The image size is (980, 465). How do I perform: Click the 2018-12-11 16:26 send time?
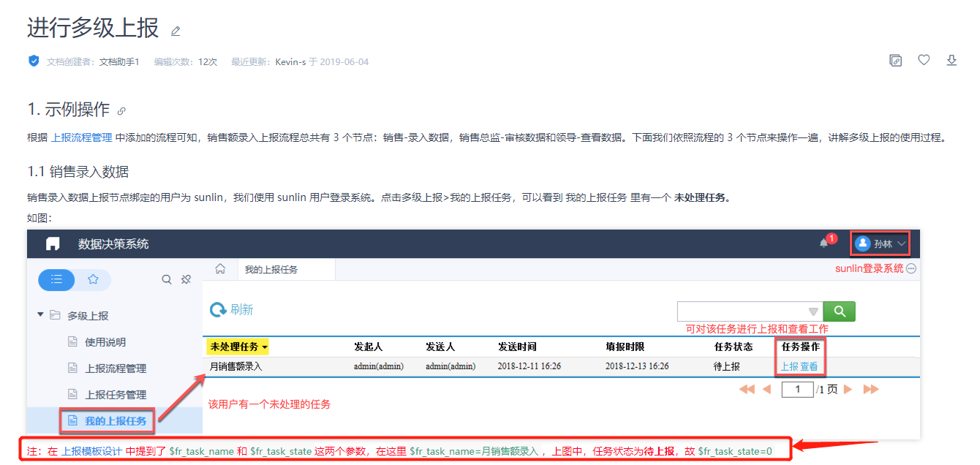point(529,366)
